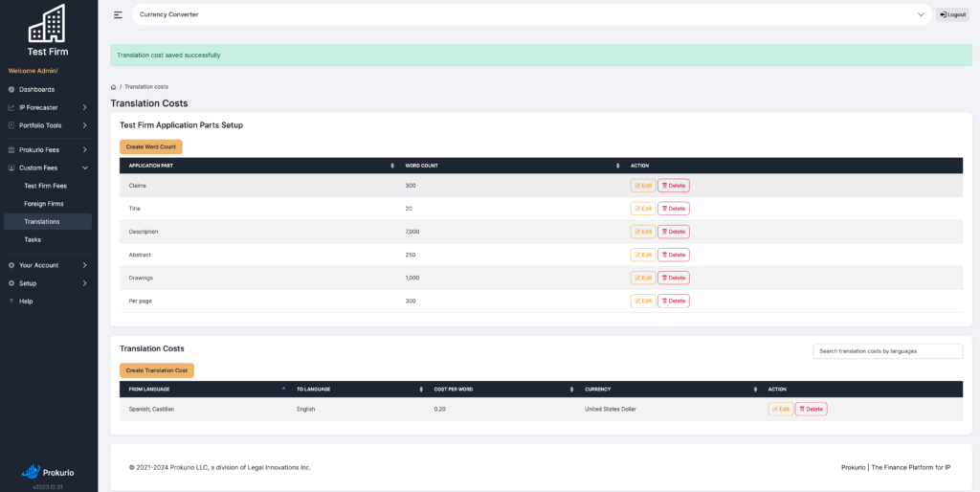Open the Currency Converter dropdown

click(532, 14)
